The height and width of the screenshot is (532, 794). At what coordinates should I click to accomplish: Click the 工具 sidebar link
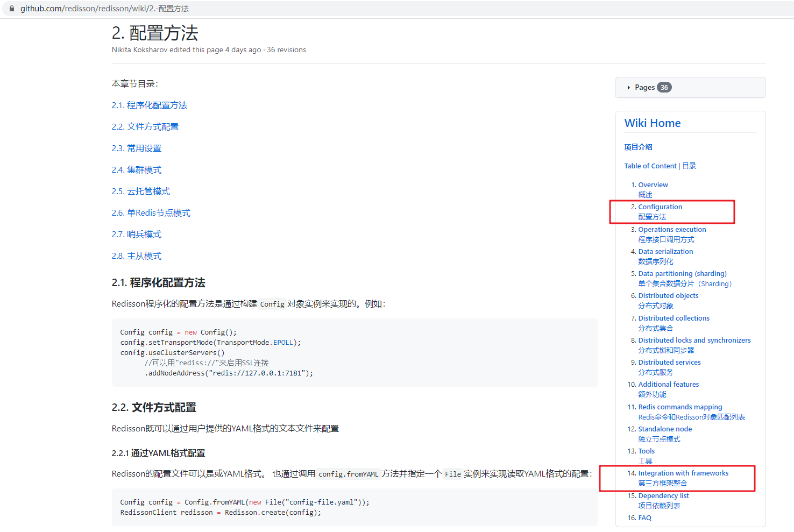(x=646, y=461)
